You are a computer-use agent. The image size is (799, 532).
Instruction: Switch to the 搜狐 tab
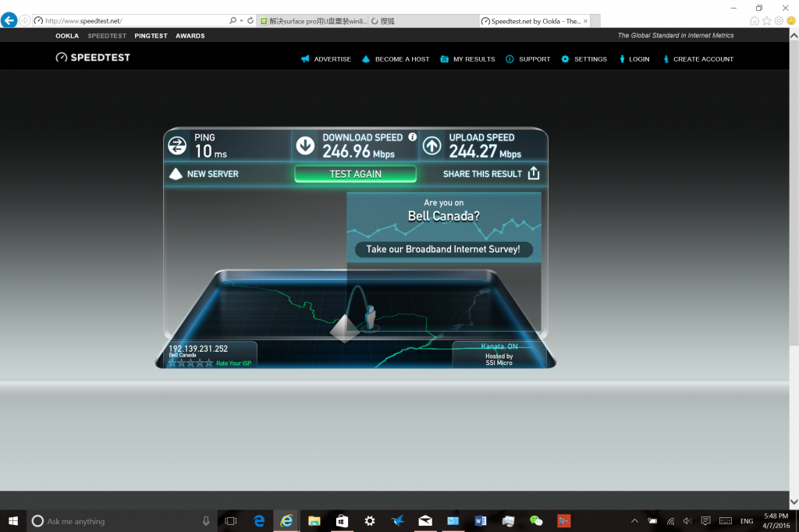click(424, 21)
